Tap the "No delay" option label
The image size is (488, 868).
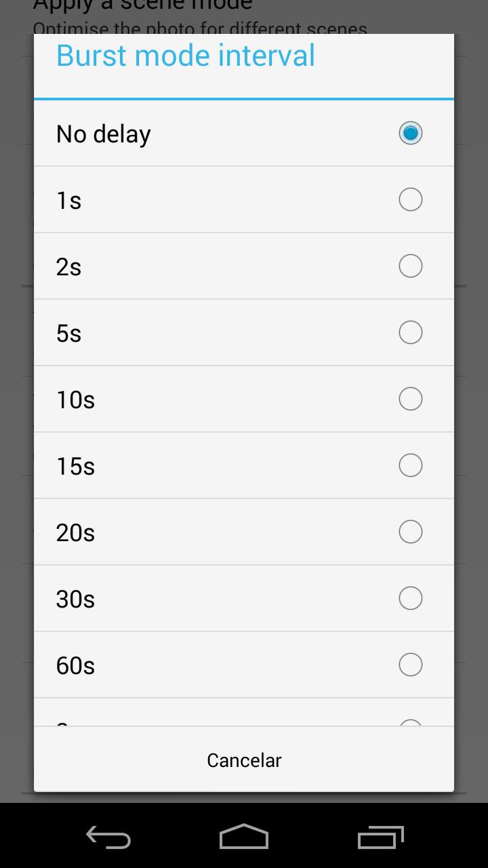tap(103, 134)
